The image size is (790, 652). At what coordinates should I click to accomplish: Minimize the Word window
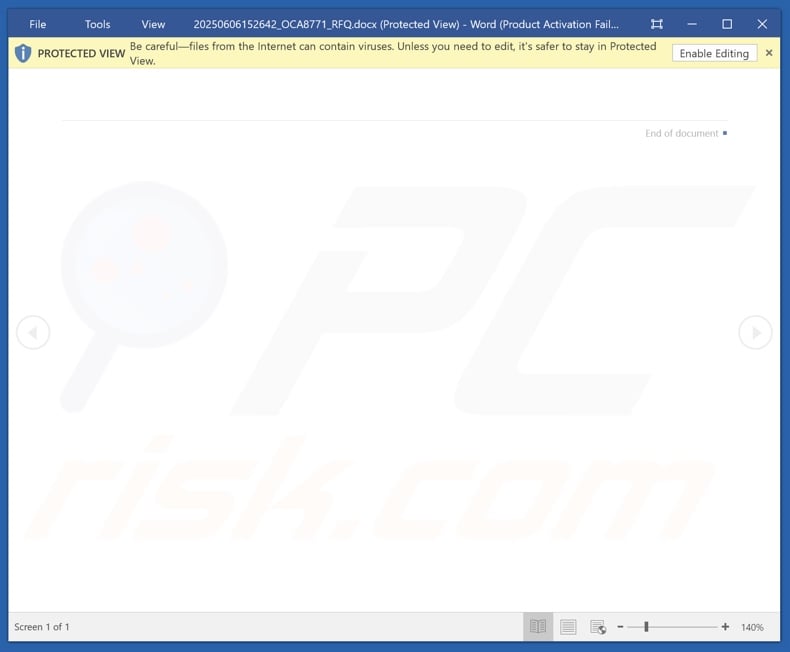click(692, 24)
